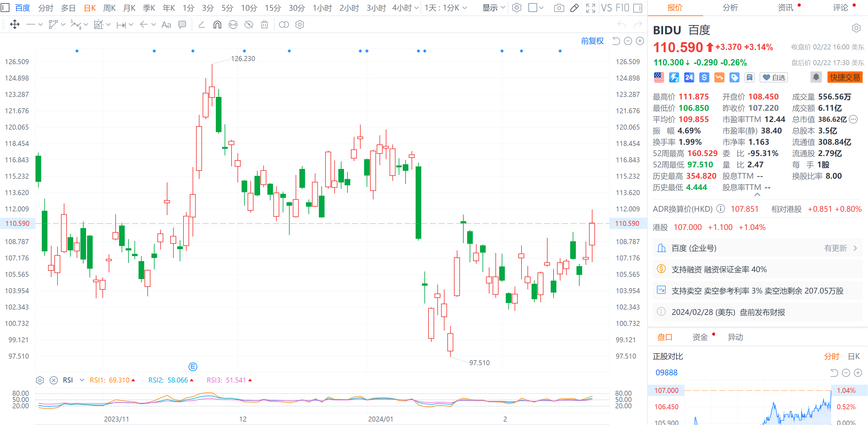Open the 1天:1分K dropdown

[445, 8]
